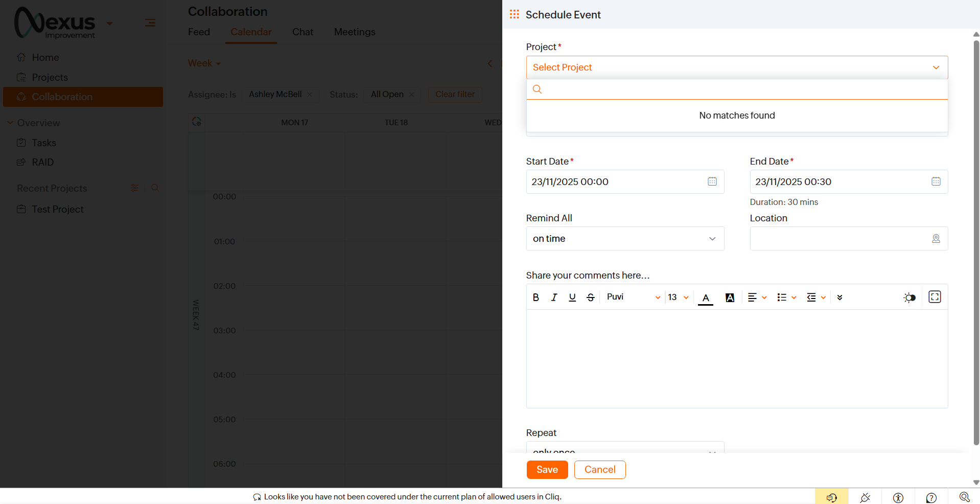Open the Week view dropdown
Viewport: 980px width, 504px height.
coord(204,63)
